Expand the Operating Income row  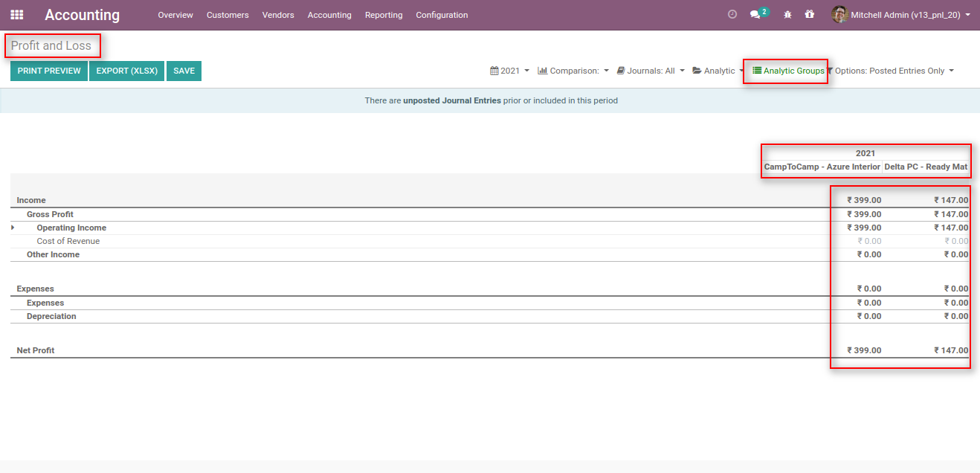pyautogui.click(x=12, y=228)
